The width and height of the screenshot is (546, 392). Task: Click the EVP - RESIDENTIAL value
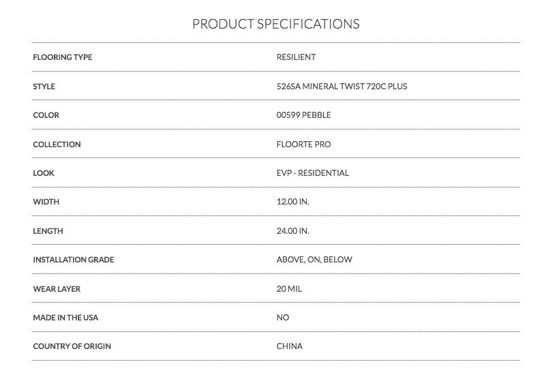point(313,173)
